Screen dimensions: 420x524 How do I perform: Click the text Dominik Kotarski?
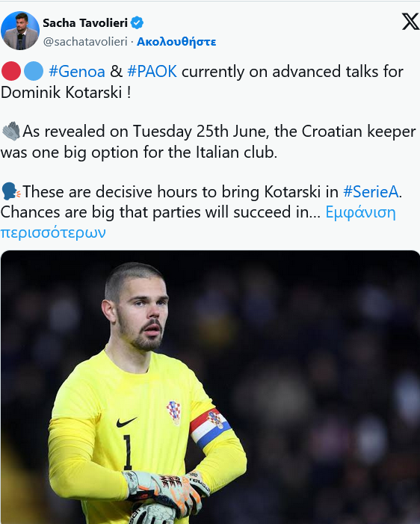pos(61,92)
